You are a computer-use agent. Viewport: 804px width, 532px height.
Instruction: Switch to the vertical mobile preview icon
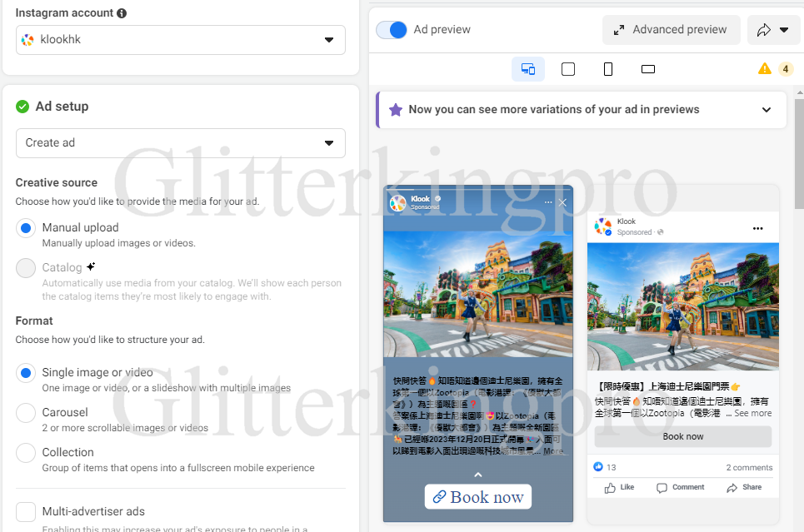pos(608,69)
